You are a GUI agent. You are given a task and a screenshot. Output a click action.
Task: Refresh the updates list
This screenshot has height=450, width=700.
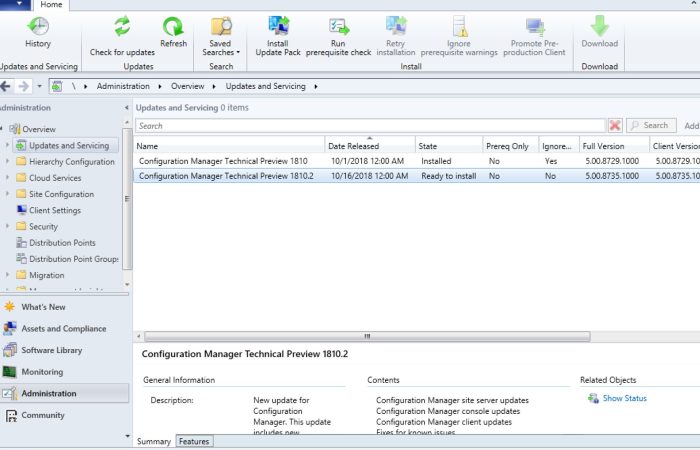pos(173,32)
